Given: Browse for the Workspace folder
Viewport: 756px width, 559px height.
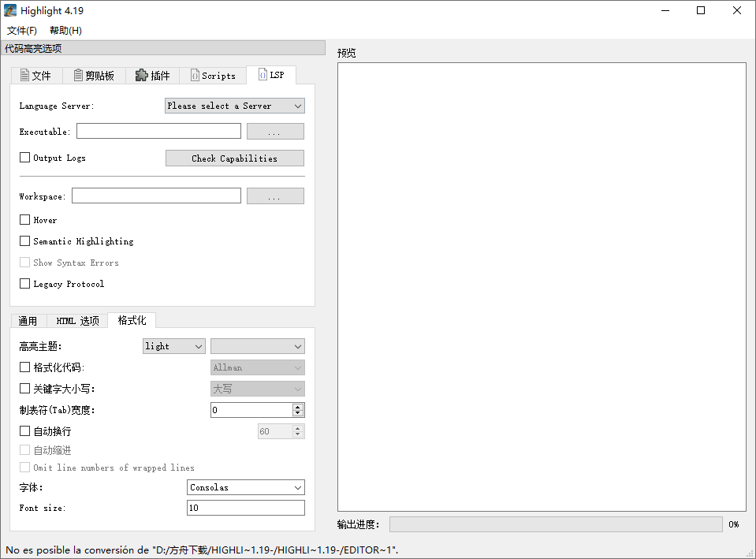Looking at the screenshot, I should pos(275,196).
